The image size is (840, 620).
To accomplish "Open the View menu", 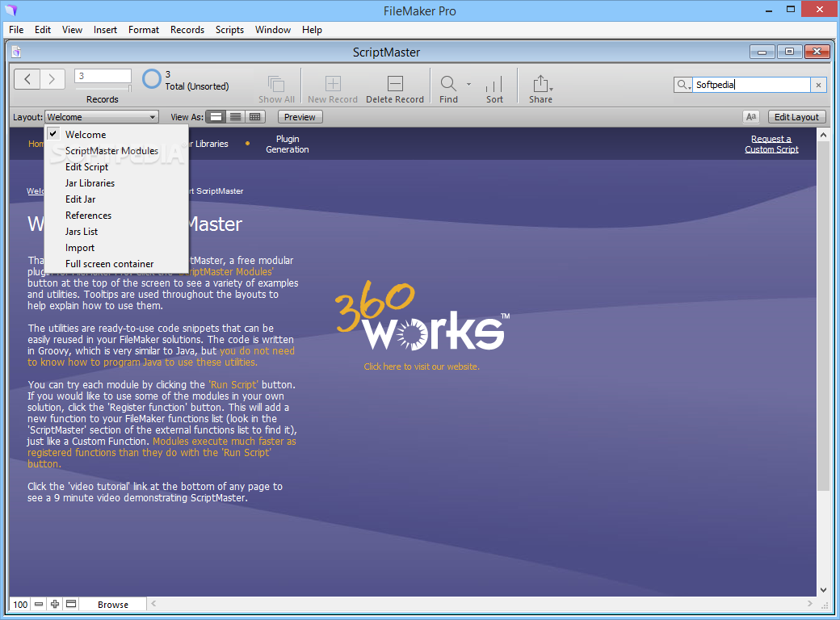I will [72, 29].
